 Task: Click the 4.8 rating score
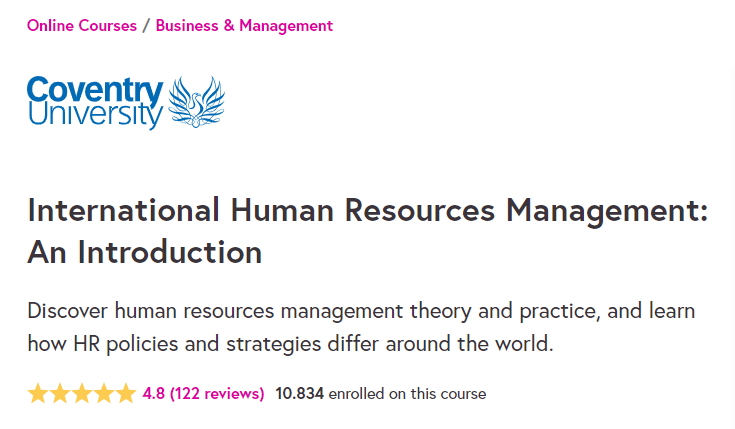153,393
